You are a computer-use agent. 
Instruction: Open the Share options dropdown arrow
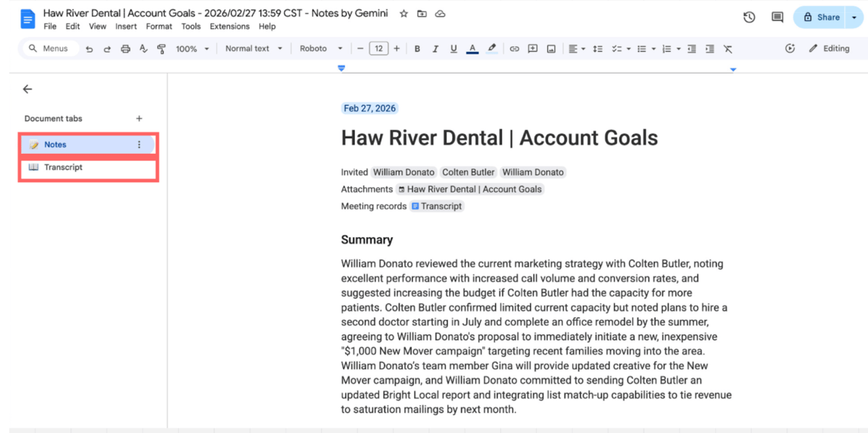coord(854,17)
